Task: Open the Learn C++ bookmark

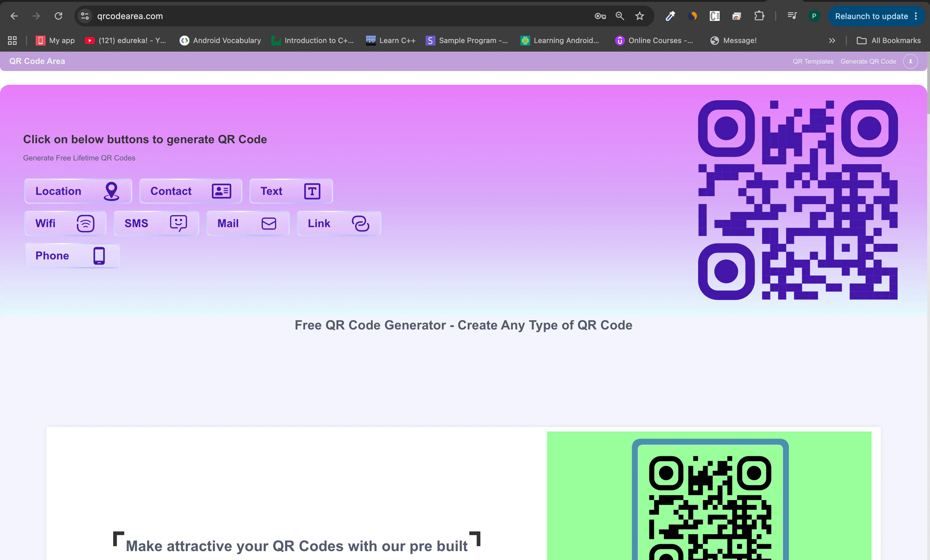Action: pyautogui.click(x=391, y=40)
